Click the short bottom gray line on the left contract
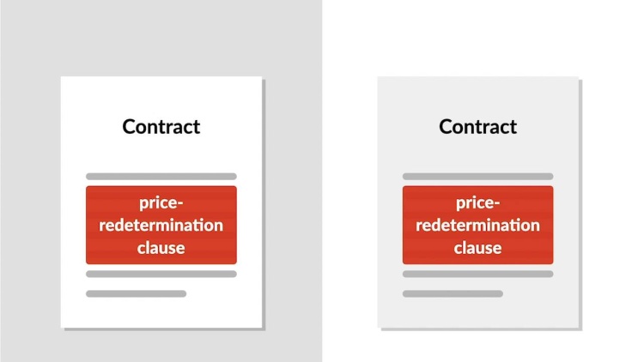This screenshot has width=644, height=362. (x=136, y=293)
